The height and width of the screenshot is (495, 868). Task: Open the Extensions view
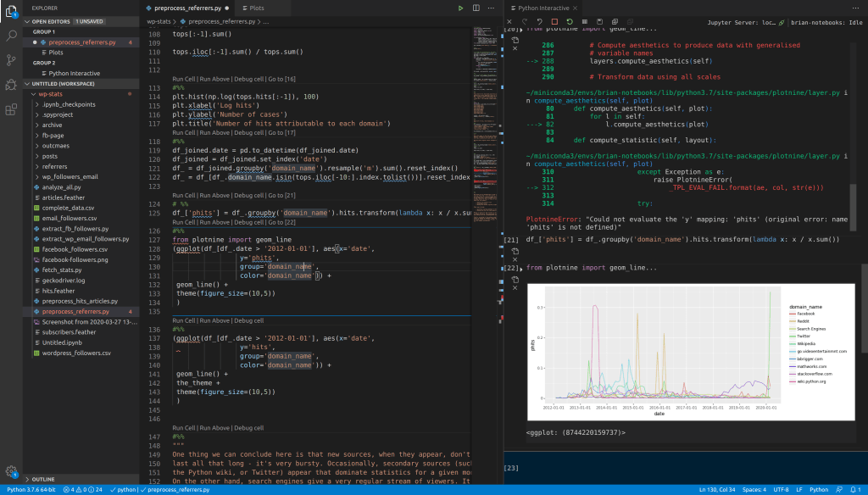pos(11,109)
